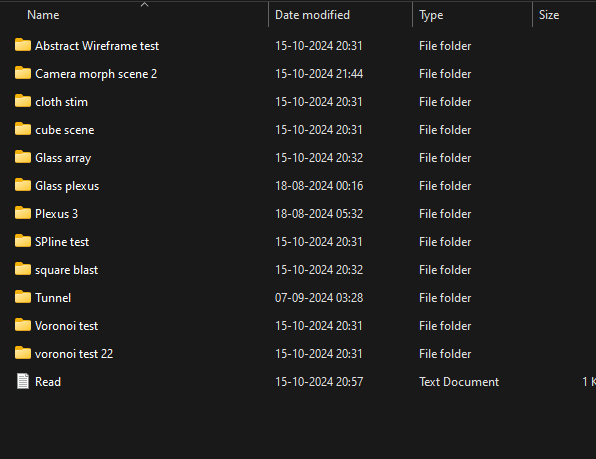Select the Voronoi test folder name
Viewport: 596px width, 459px height.
pyautogui.click(x=67, y=326)
